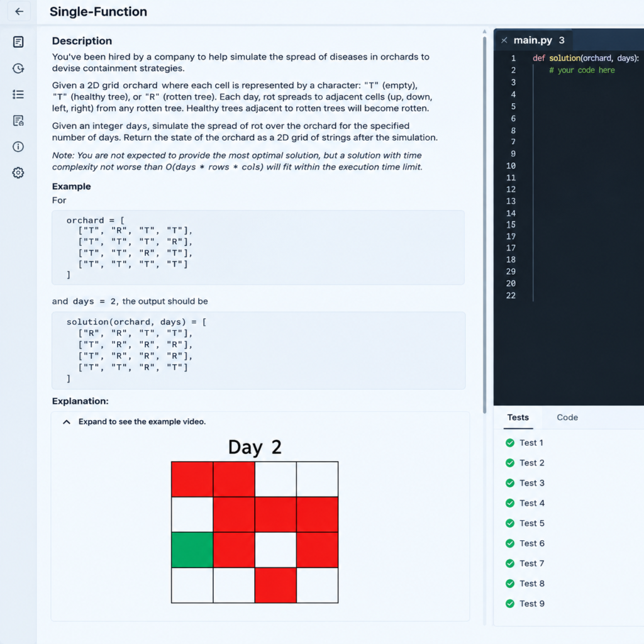The width and height of the screenshot is (644, 644).
Task: Click the Test 9 green check icon
Action: 510,604
